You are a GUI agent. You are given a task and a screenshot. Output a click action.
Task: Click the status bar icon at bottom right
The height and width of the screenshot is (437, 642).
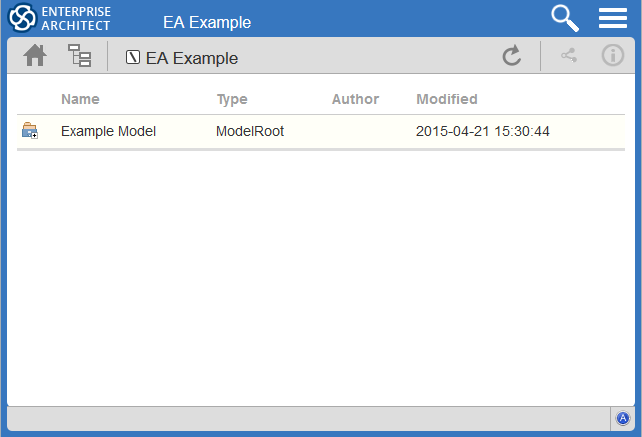[x=622, y=419]
